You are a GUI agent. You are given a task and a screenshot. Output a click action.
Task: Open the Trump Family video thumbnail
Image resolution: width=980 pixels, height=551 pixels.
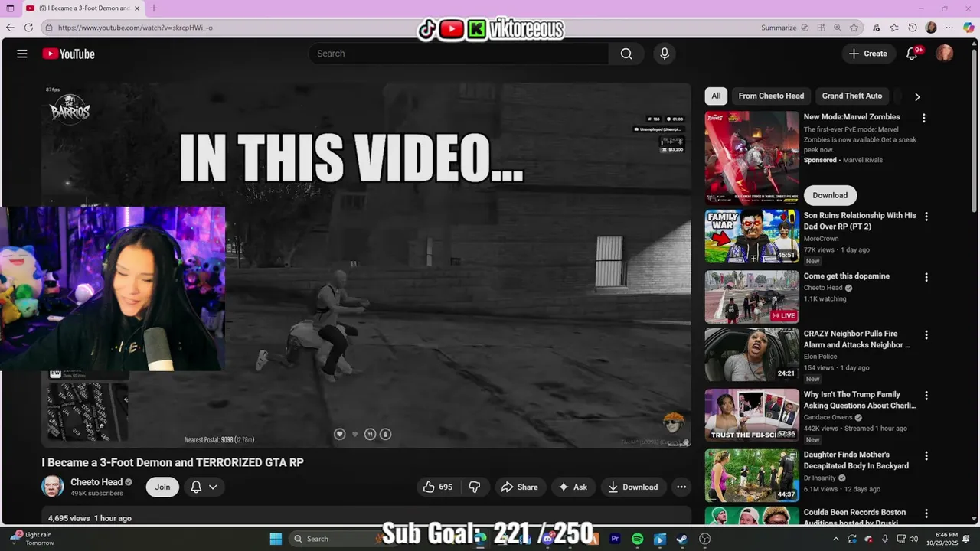[x=752, y=416]
